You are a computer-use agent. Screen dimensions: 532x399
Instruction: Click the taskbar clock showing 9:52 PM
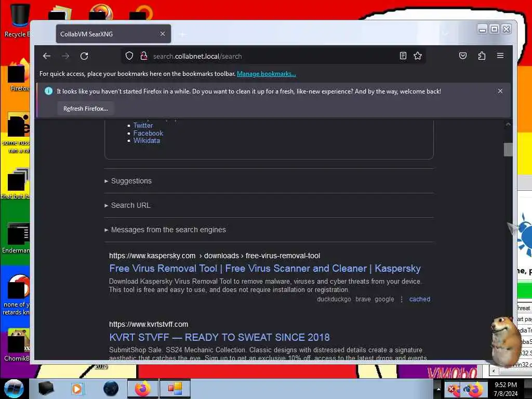pos(506,389)
